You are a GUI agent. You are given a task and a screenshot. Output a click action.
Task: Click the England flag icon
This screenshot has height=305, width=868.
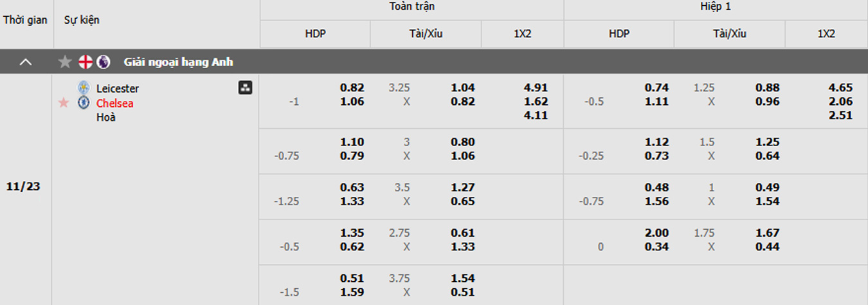tap(86, 62)
